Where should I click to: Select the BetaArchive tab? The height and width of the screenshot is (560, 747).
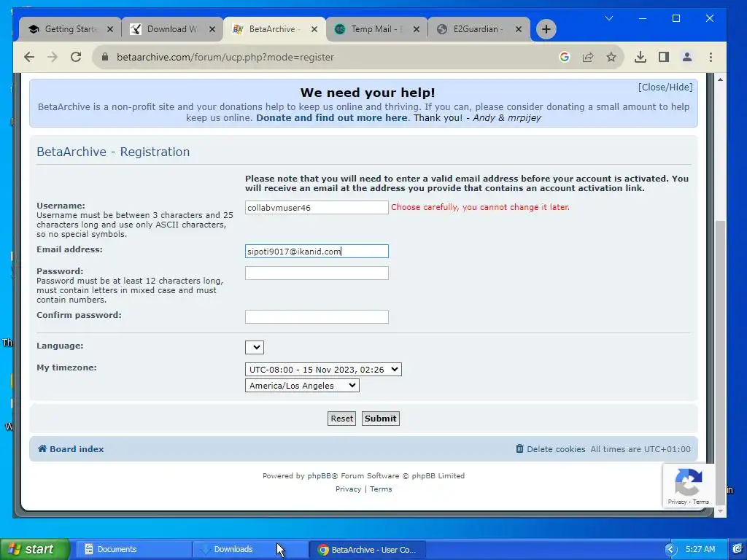click(274, 29)
